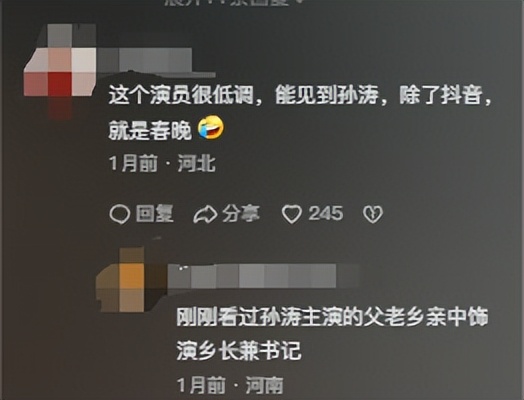Click the 1月前 · 河北 timestamp
Viewport: 524px width, 400px height.
pos(162,164)
